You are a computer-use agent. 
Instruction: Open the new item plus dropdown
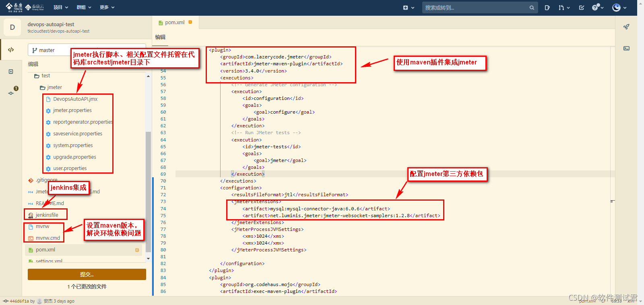(x=409, y=8)
